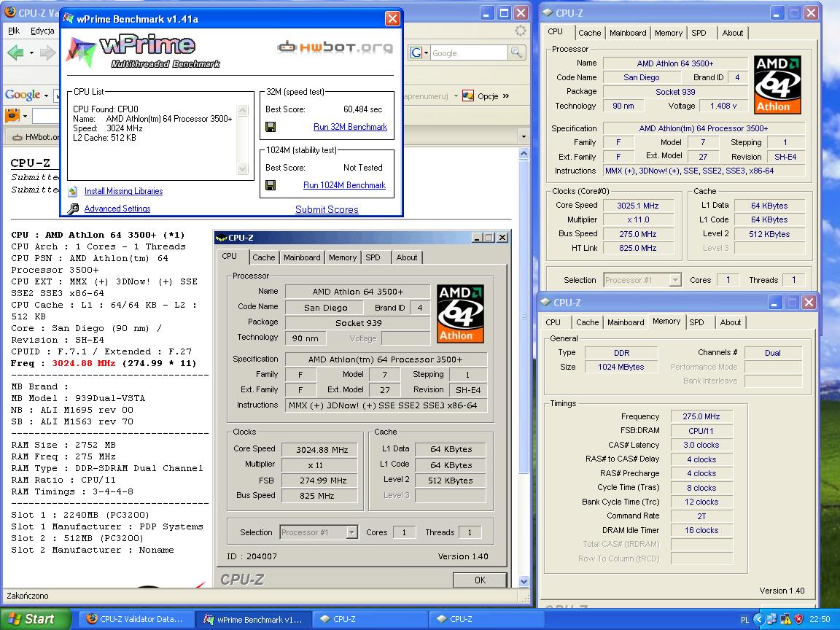Click the grey forward arrow in the browser
Viewport: 840px width, 630px height.
click(x=47, y=52)
